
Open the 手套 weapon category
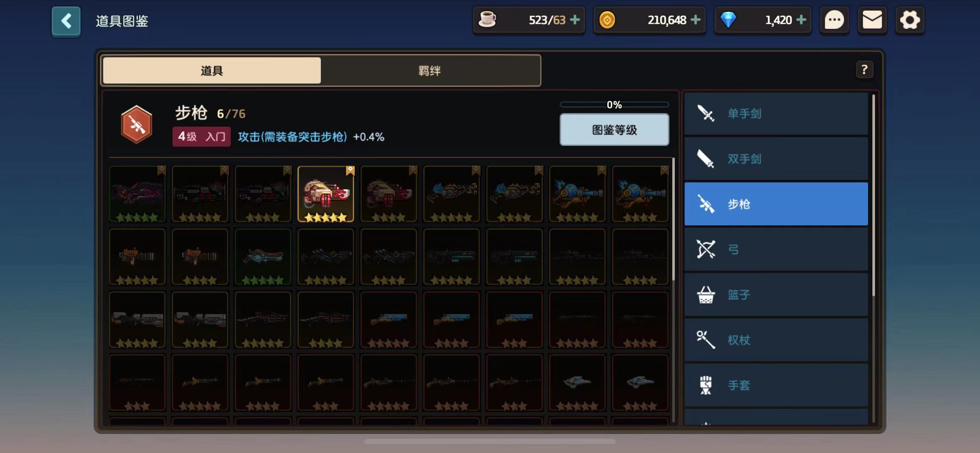[776, 385]
